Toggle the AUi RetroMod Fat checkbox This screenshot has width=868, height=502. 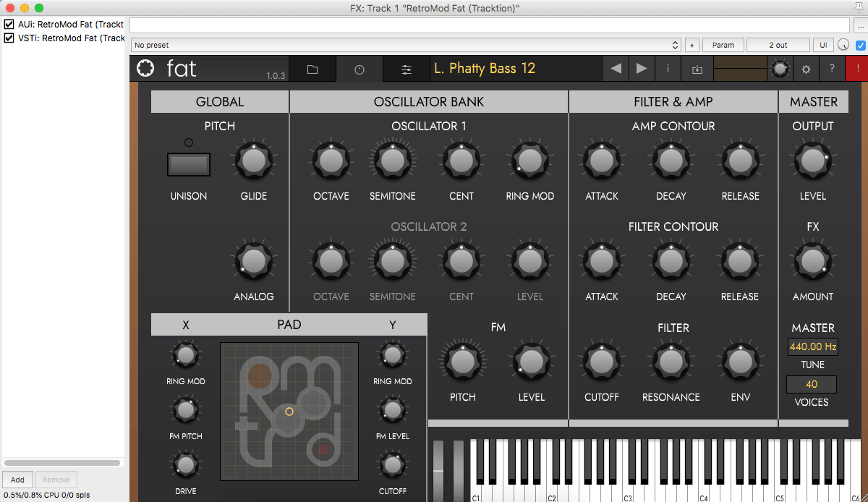(9, 25)
